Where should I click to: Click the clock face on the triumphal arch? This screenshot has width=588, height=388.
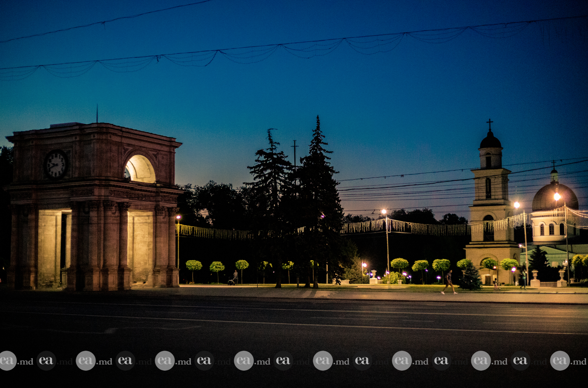56,165
